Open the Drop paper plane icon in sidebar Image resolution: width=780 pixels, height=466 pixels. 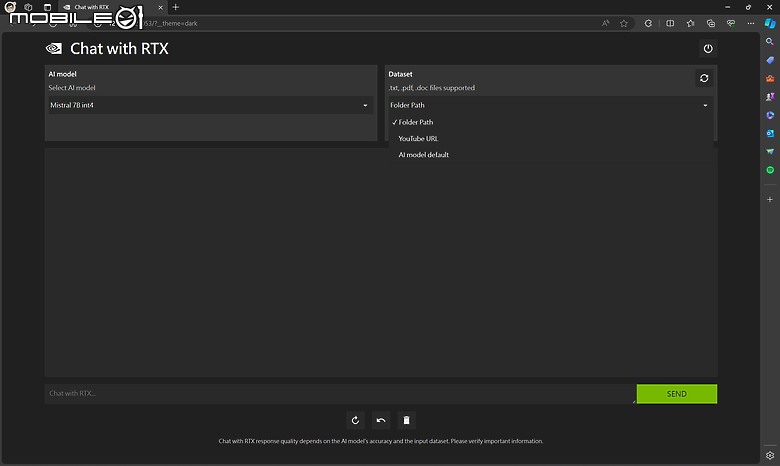[x=770, y=152]
